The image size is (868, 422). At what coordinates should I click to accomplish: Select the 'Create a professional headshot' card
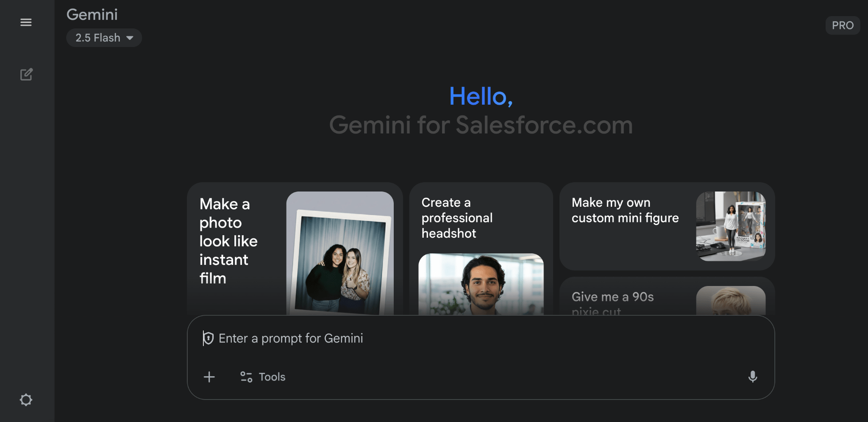tap(481, 218)
